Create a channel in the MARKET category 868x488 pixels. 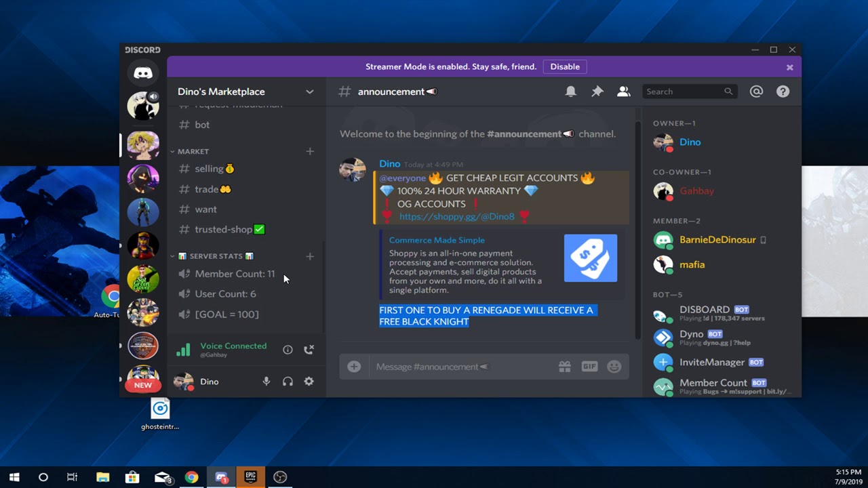coord(310,151)
